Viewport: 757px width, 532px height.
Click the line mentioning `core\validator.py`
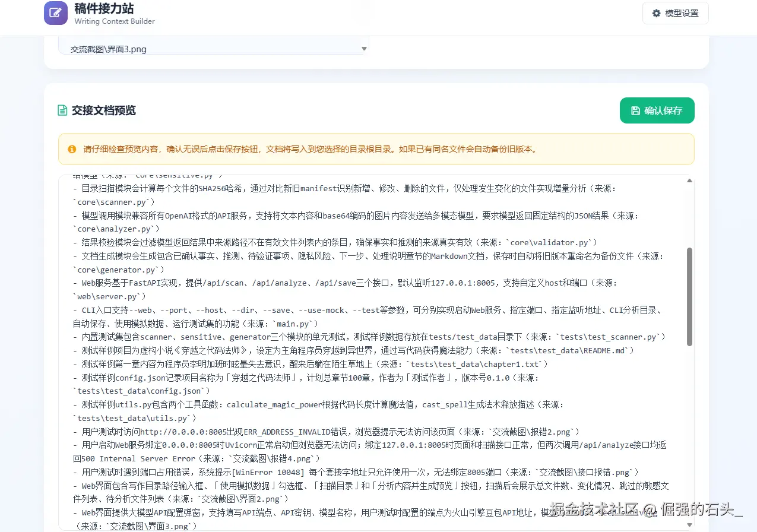point(335,242)
